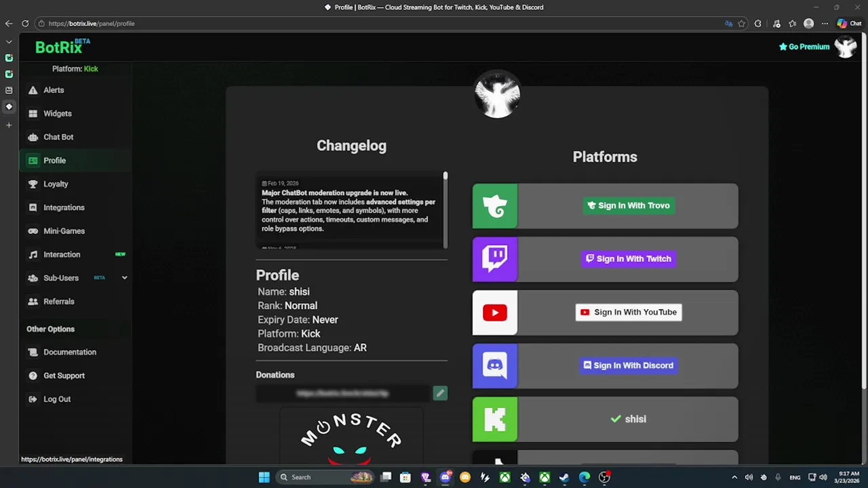The height and width of the screenshot is (488, 868).
Task: Open the Mini-Games controller icon
Action: tap(33, 231)
